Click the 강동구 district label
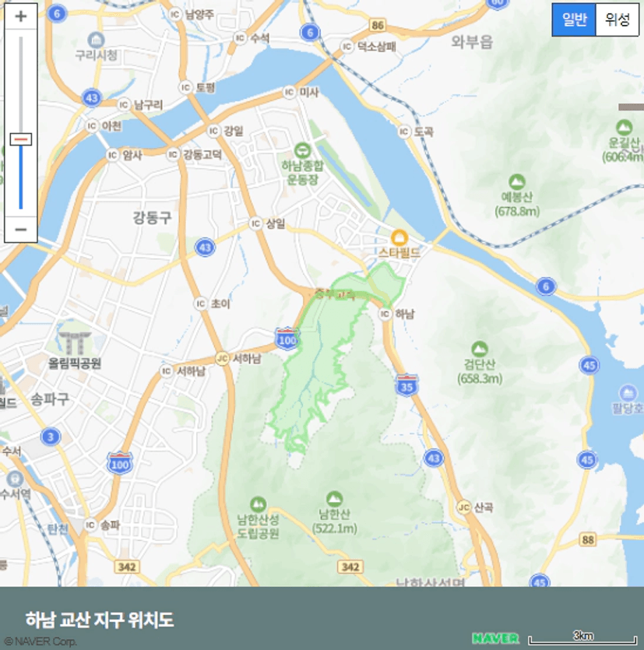This screenshot has height=650, width=644. [x=152, y=217]
